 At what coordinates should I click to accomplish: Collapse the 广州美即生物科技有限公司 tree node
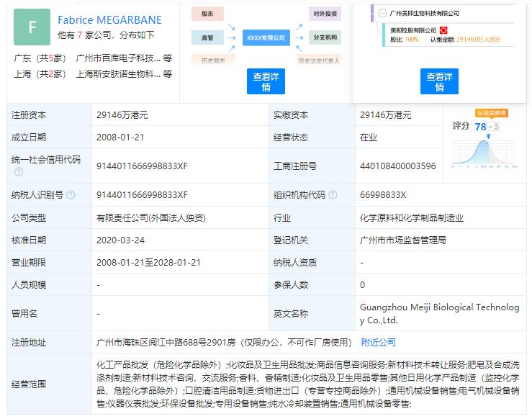pos(382,13)
